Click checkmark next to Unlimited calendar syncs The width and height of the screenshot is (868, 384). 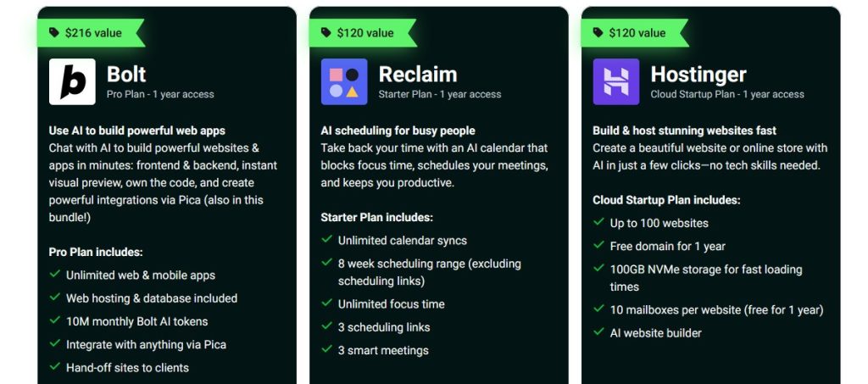click(326, 240)
